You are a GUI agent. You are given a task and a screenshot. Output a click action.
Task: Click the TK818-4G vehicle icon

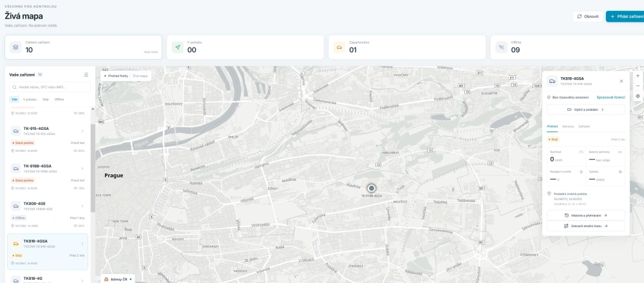tap(15, 280)
